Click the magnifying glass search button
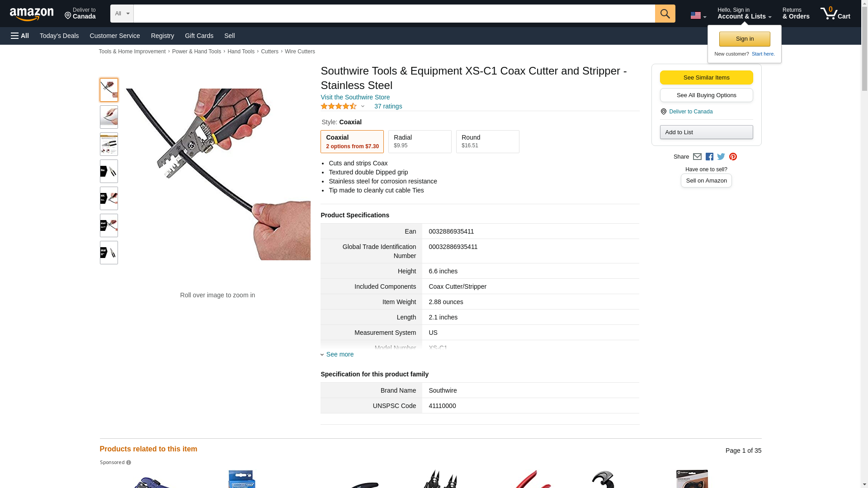Screen dimensions: 868x488 (x=665, y=14)
